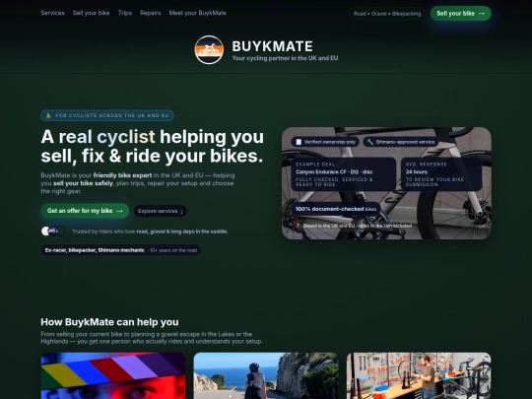Click the Avg. response 24 hours card

pyautogui.click(x=441, y=174)
